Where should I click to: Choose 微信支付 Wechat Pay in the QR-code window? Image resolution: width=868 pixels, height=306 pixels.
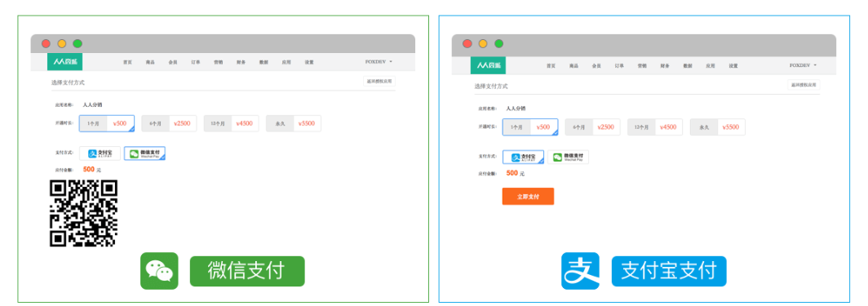click(144, 153)
